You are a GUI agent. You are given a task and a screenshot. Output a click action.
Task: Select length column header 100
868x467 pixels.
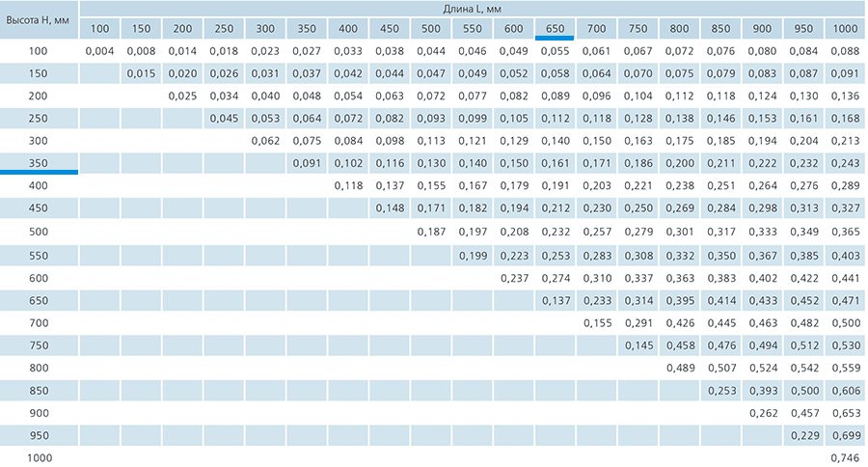click(x=99, y=29)
